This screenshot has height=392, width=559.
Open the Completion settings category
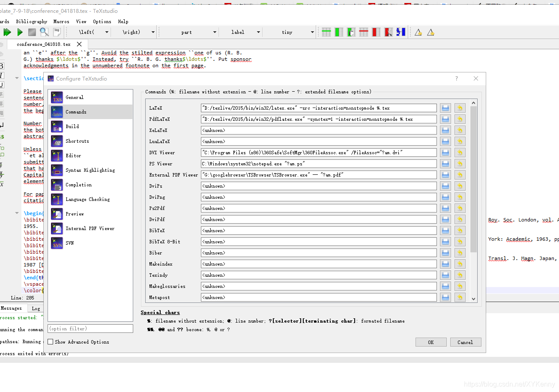[90, 185]
